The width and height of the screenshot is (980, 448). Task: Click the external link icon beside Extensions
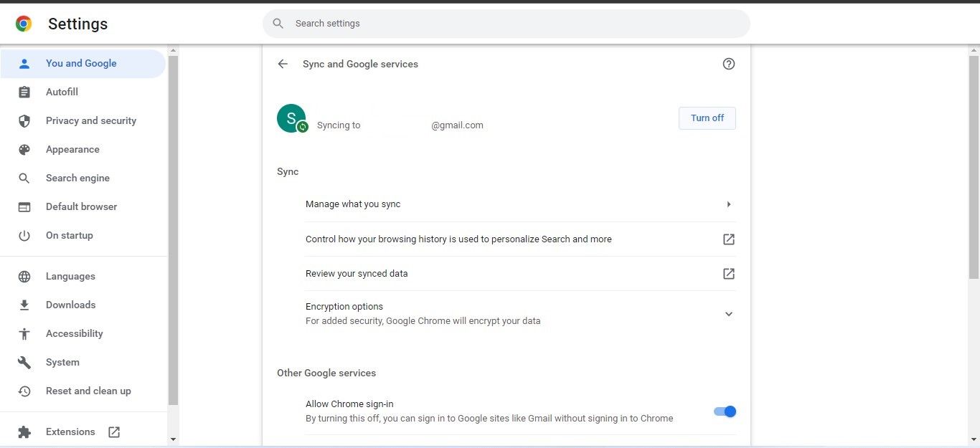coord(114,432)
